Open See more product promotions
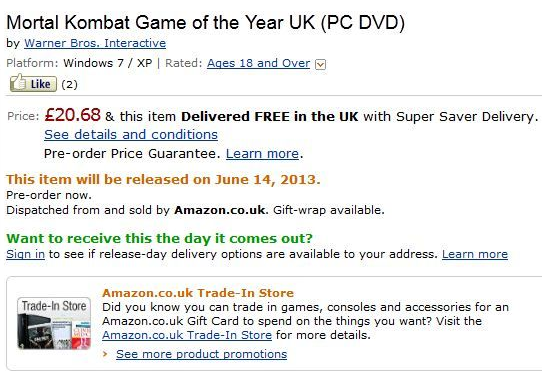Viewport: 548px width, 373px height. (x=202, y=354)
